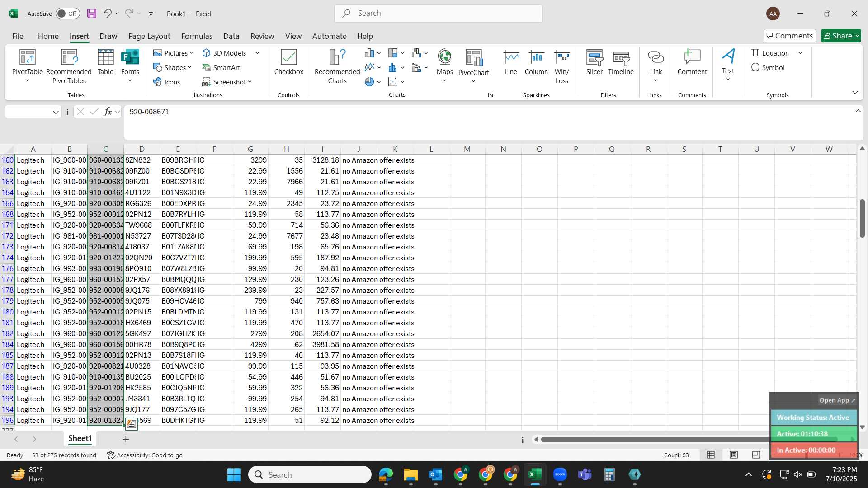Screen dimensions: 868x488
Task: Collapse the ribbon with the chevron
Action: tap(855, 93)
